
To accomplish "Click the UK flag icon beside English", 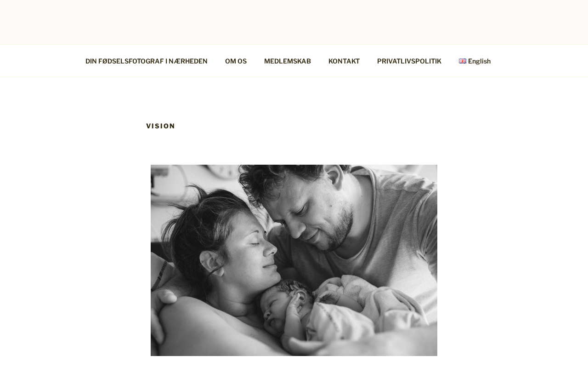I will tap(462, 61).
